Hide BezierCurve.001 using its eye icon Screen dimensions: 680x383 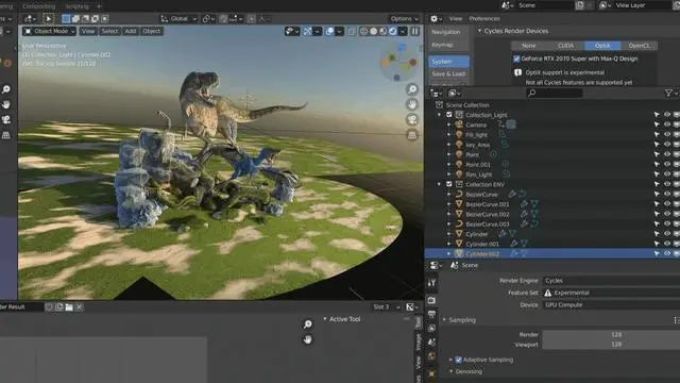pyautogui.click(x=667, y=204)
